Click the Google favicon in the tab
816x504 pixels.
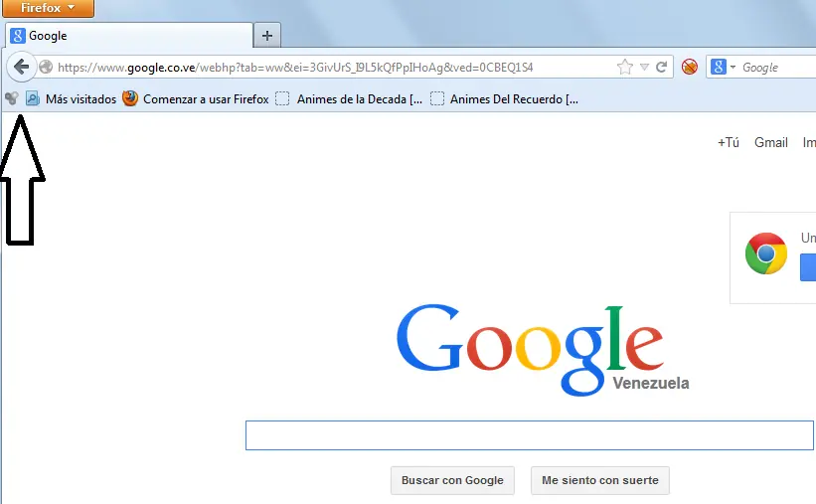pyautogui.click(x=18, y=36)
